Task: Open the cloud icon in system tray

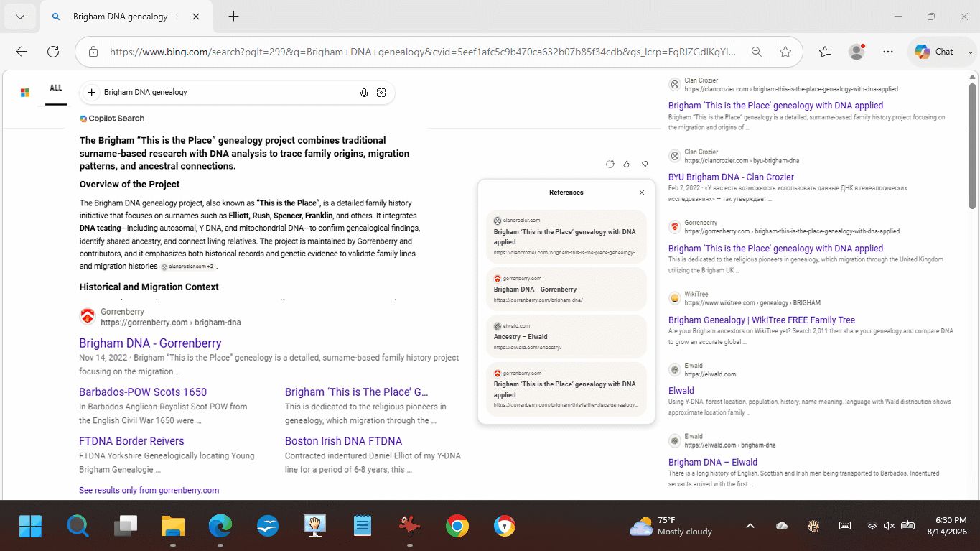Action: (x=782, y=526)
